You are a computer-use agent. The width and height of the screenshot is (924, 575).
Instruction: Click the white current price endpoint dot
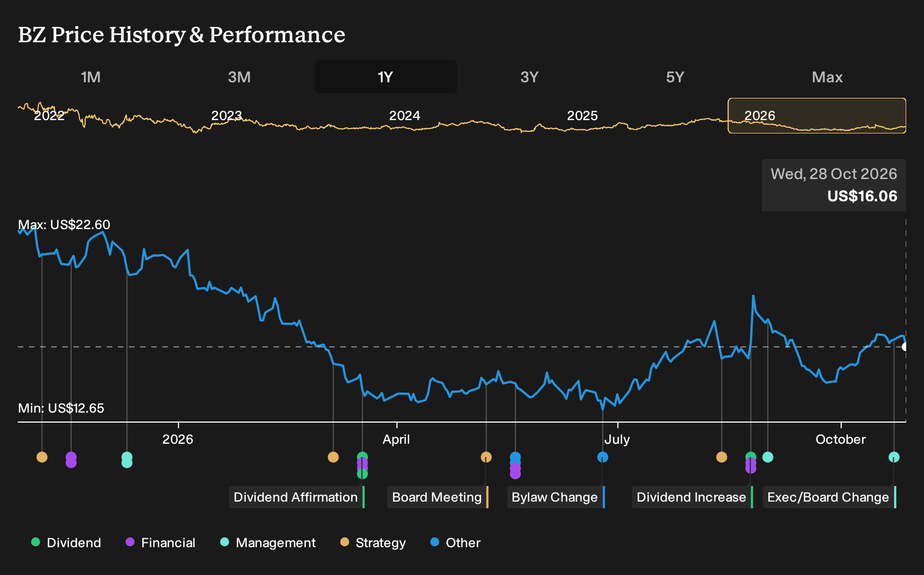pyautogui.click(x=905, y=347)
